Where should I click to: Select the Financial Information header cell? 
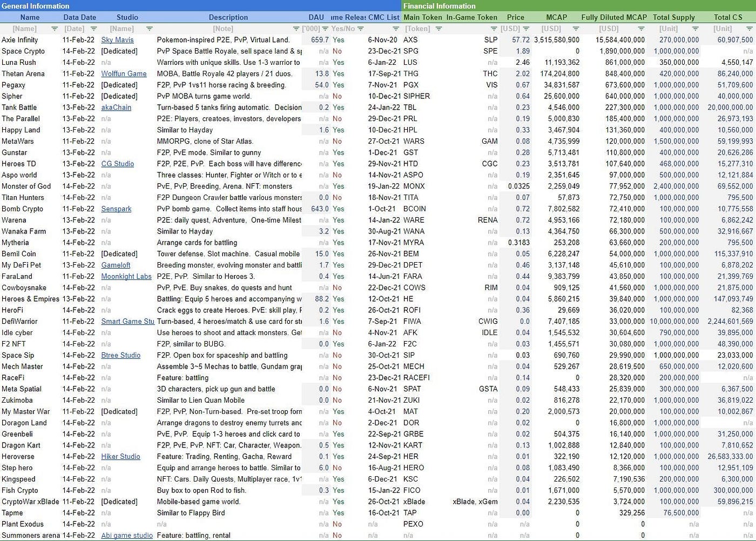[579, 6]
